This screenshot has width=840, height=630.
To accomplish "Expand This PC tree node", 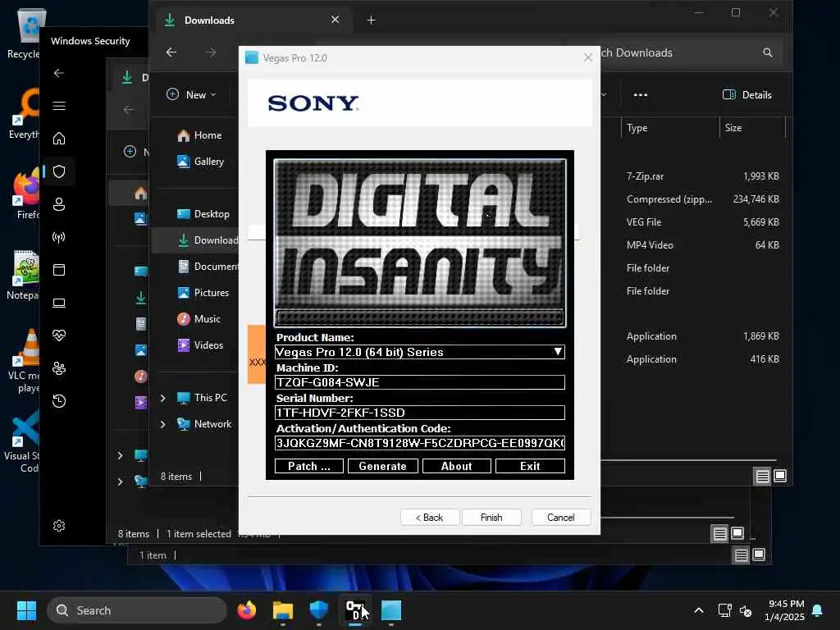I will (x=163, y=398).
